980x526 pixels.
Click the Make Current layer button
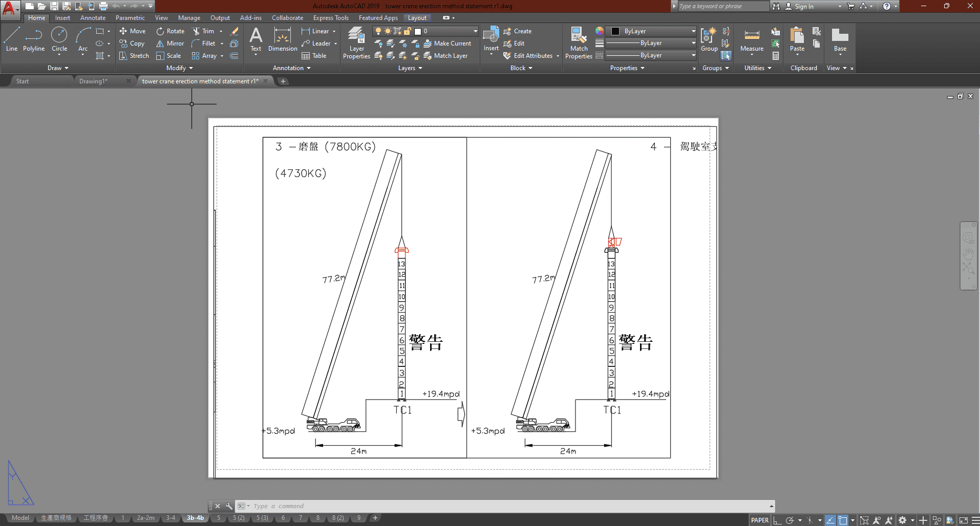tap(447, 43)
